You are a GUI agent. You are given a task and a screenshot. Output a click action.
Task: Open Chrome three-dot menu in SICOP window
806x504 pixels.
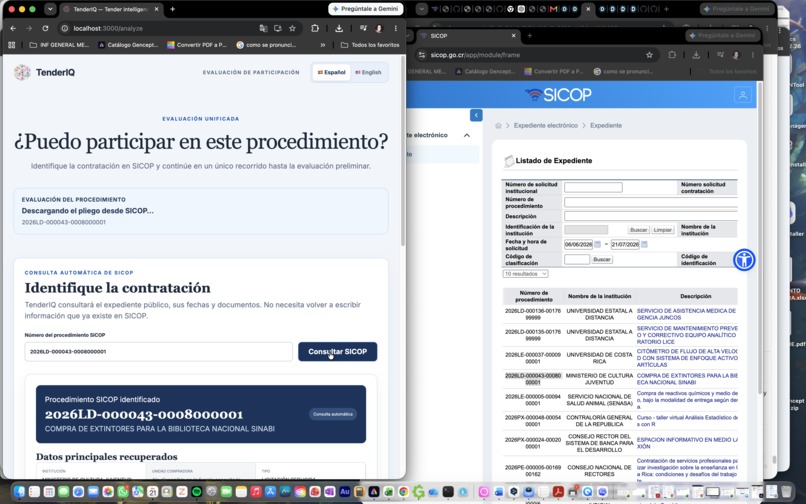[x=753, y=55]
